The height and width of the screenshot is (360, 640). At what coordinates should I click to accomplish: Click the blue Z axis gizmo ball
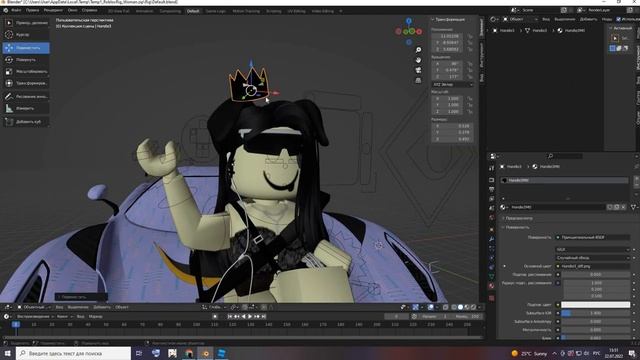tap(409, 20)
